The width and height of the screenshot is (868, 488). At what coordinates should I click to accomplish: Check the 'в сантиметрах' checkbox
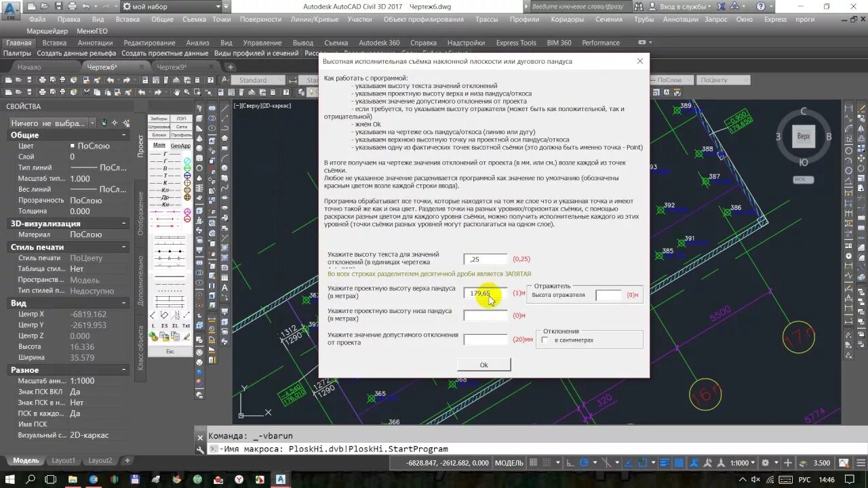[545, 340]
